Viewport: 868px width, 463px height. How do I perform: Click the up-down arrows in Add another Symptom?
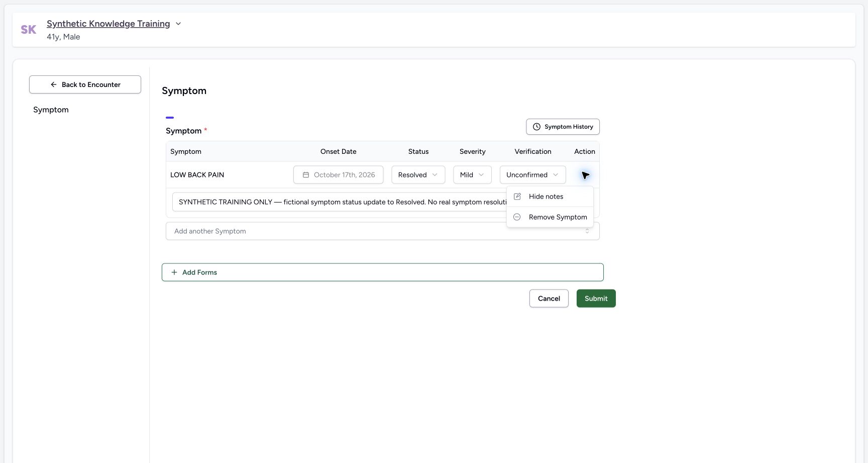tap(587, 231)
